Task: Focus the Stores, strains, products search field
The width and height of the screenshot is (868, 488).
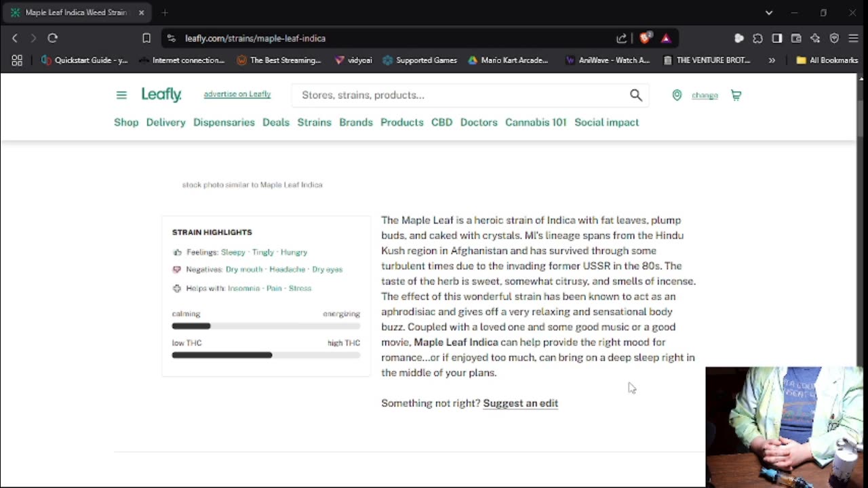Action: (461, 95)
